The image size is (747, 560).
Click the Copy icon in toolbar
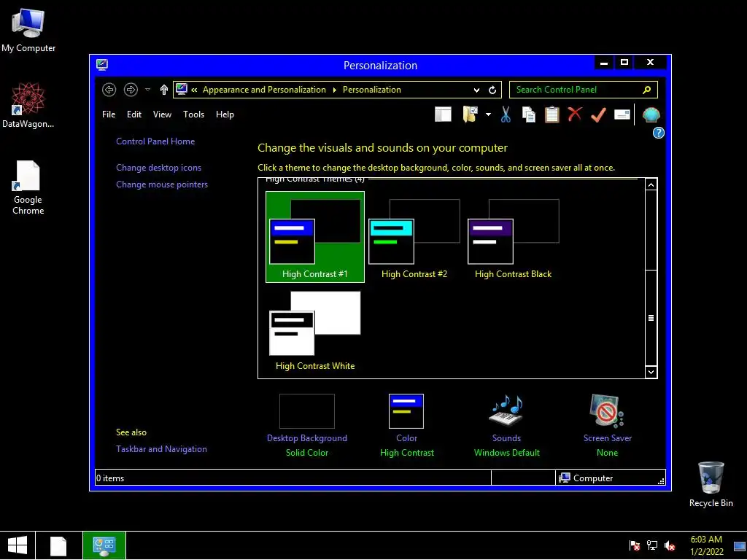click(528, 114)
